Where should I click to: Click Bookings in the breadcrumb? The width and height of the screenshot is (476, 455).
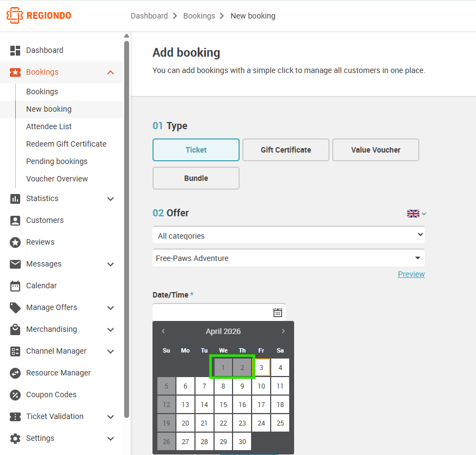coord(199,16)
